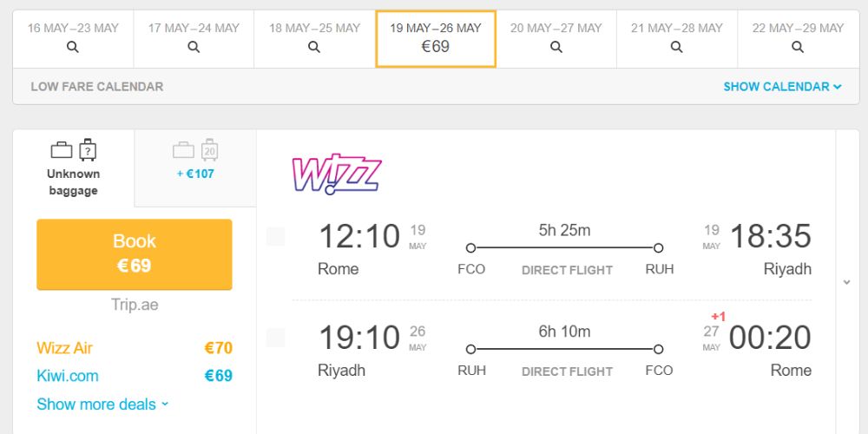This screenshot has width=868, height=434.
Task: Search fares for 22 May–29 May magnifier
Action: 798,47
